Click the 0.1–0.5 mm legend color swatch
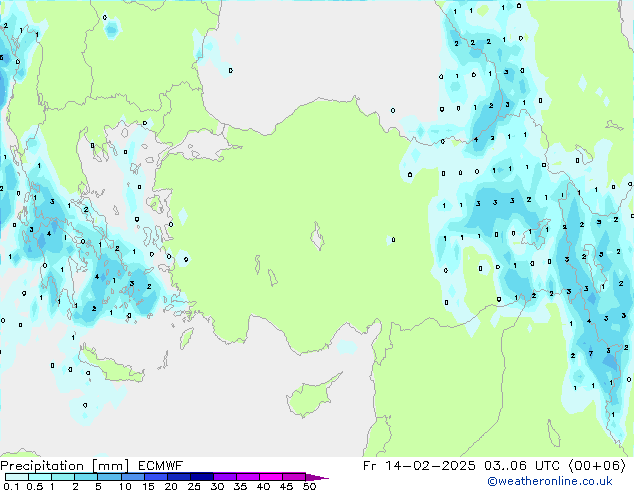 point(17,477)
